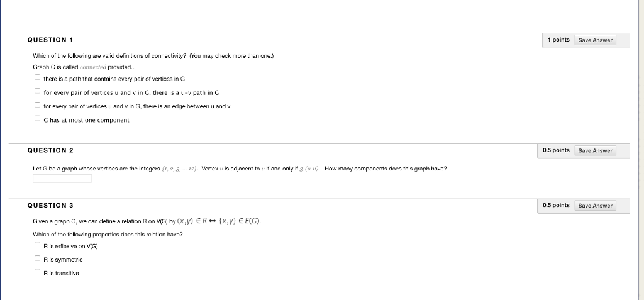Check 'there is an edge between u and v' option
The width and height of the screenshot is (644, 300).
[37, 105]
